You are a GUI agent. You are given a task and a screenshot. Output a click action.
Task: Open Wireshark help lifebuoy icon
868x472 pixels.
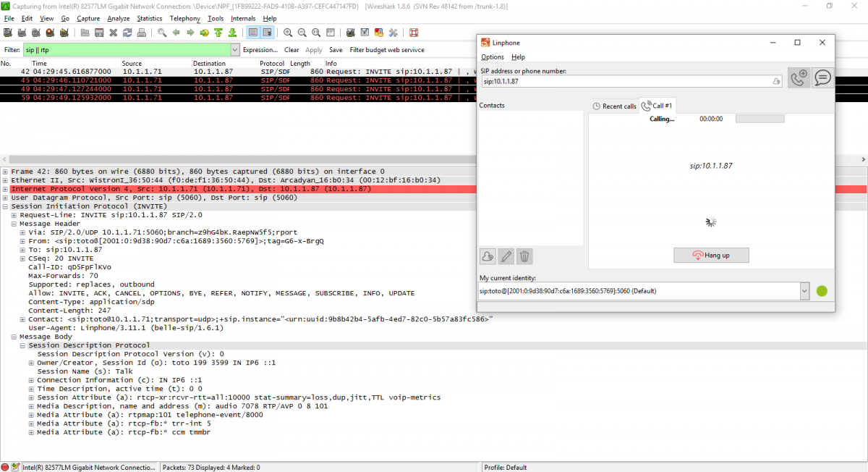[414, 33]
